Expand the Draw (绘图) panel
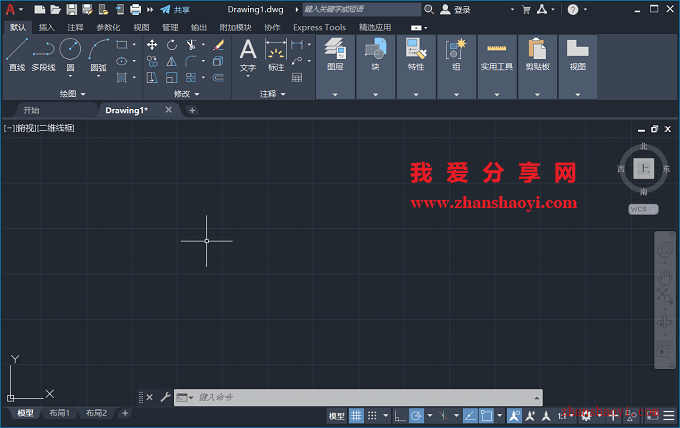 72,94
